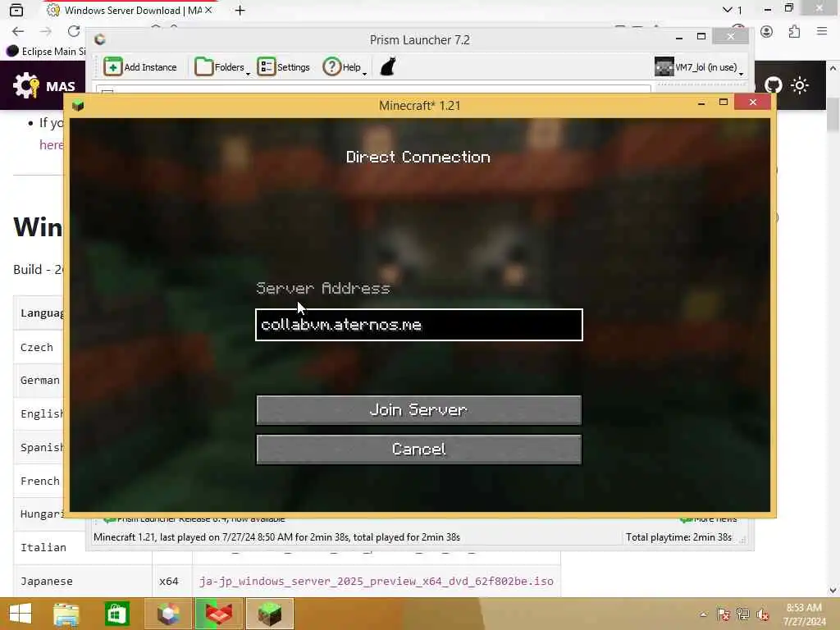Screen dimensions: 840x630
Task: Click the German row in language table
Action: 38,381
